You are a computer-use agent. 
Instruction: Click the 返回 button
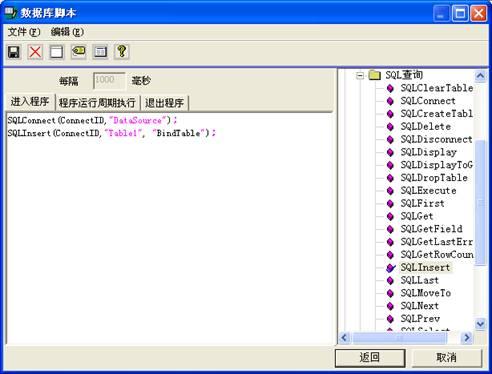pyautogui.click(x=370, y=358)
